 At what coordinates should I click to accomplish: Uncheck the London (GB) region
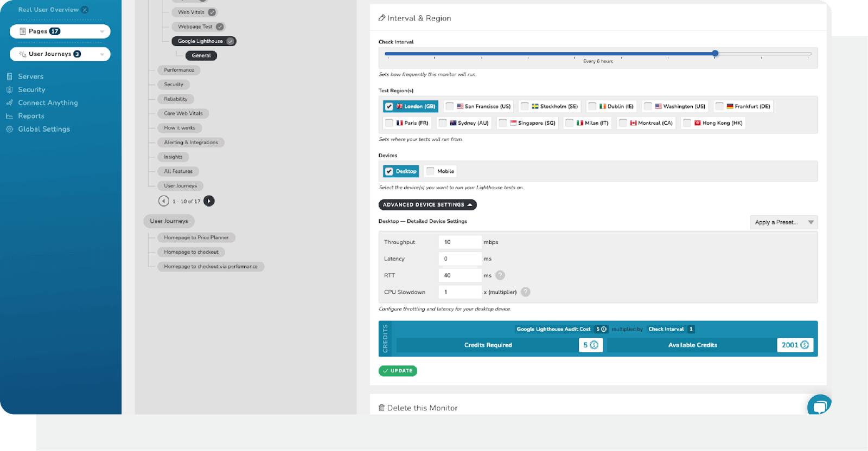389,106
